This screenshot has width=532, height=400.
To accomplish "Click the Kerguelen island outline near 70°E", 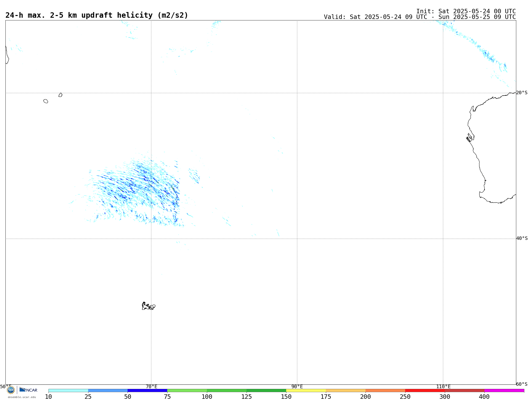I will tap(149, 306).
